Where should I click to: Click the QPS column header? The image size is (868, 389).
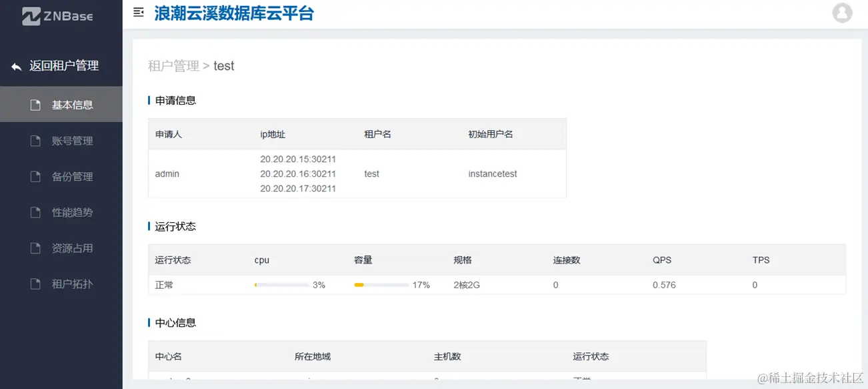[x=662, y=260]
